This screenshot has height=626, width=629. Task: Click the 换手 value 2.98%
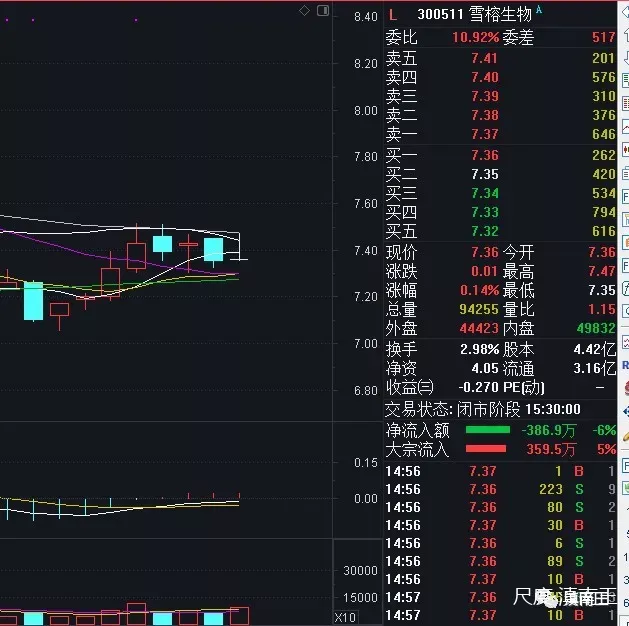479,350
